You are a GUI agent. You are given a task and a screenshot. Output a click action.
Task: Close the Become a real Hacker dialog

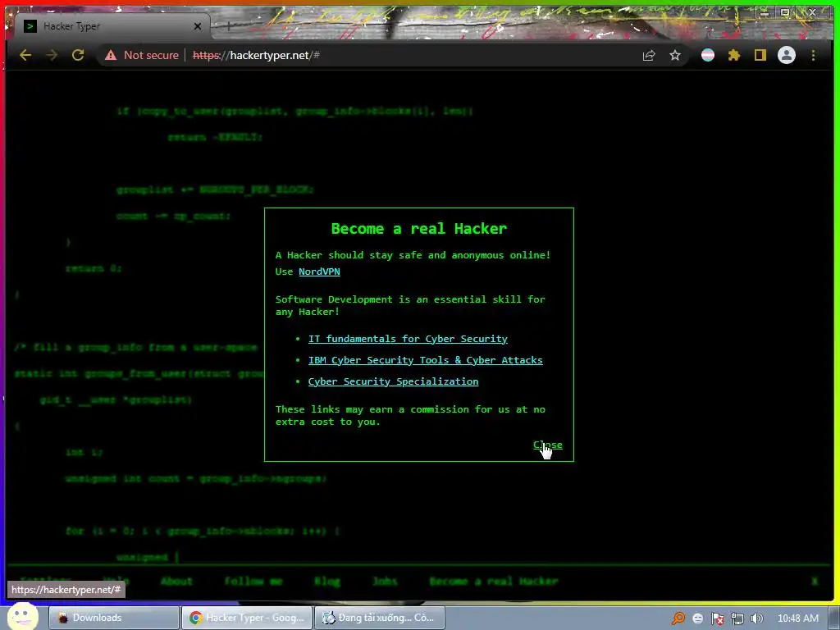[547, 445]
